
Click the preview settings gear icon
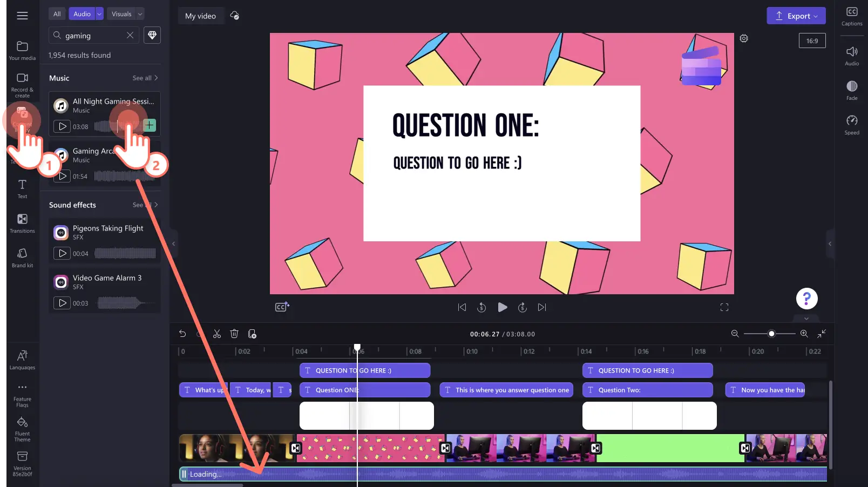744,38
